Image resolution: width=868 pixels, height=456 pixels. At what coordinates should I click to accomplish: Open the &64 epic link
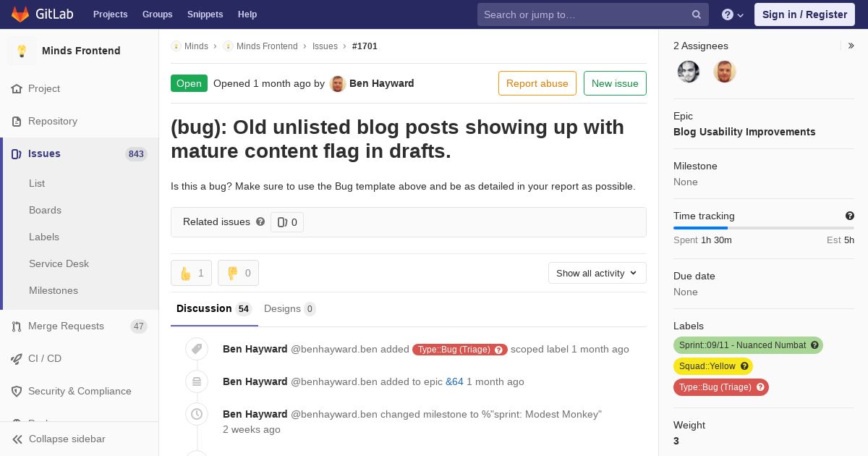(x=454, y=381)
